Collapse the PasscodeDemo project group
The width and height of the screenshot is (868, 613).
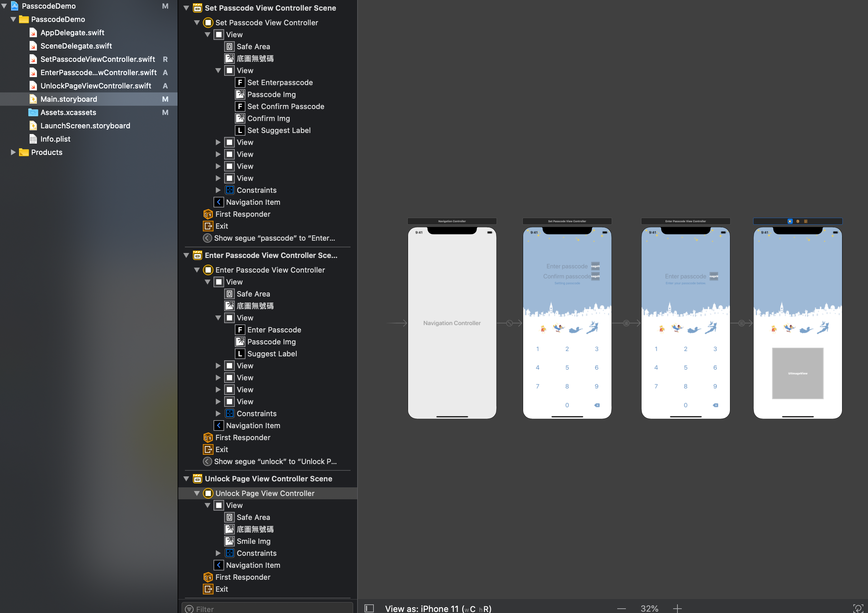point(13,19)
